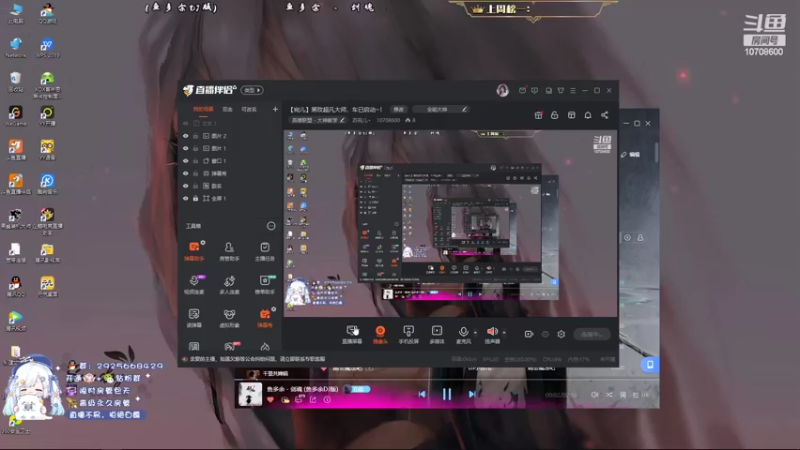
Task: Switch to the 我的场景 scene tab
Action: coord(203,109)
